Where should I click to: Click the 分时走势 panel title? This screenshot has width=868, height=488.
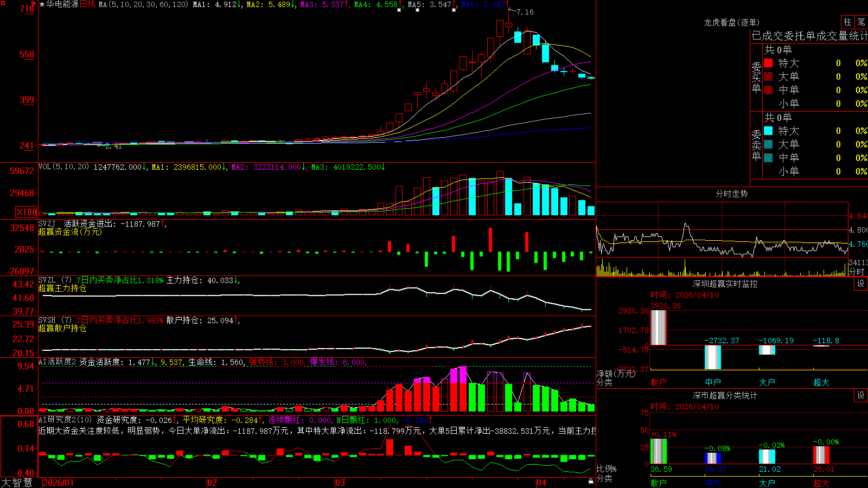pos(731,194)
